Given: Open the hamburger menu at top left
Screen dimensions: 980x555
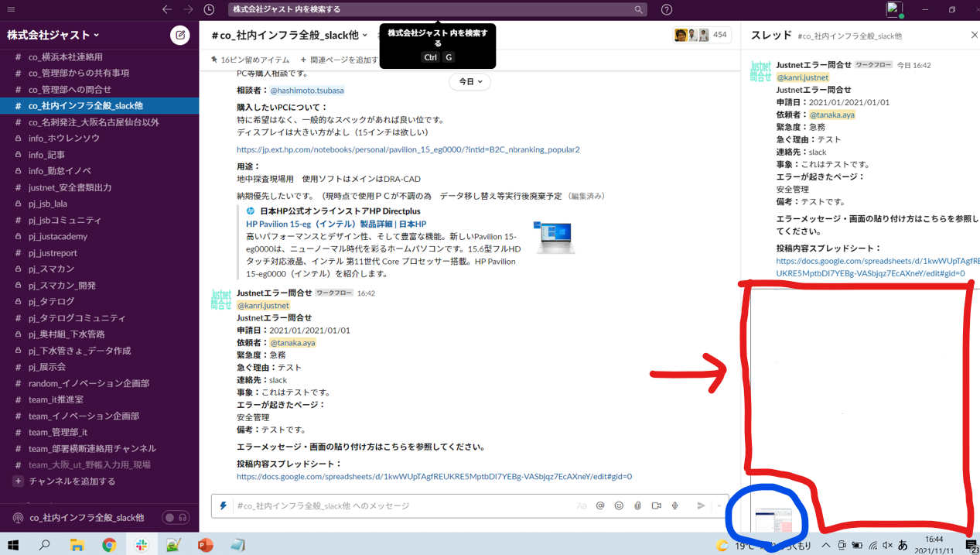Looking at the screenshot, I should click(x=11, y=9).
